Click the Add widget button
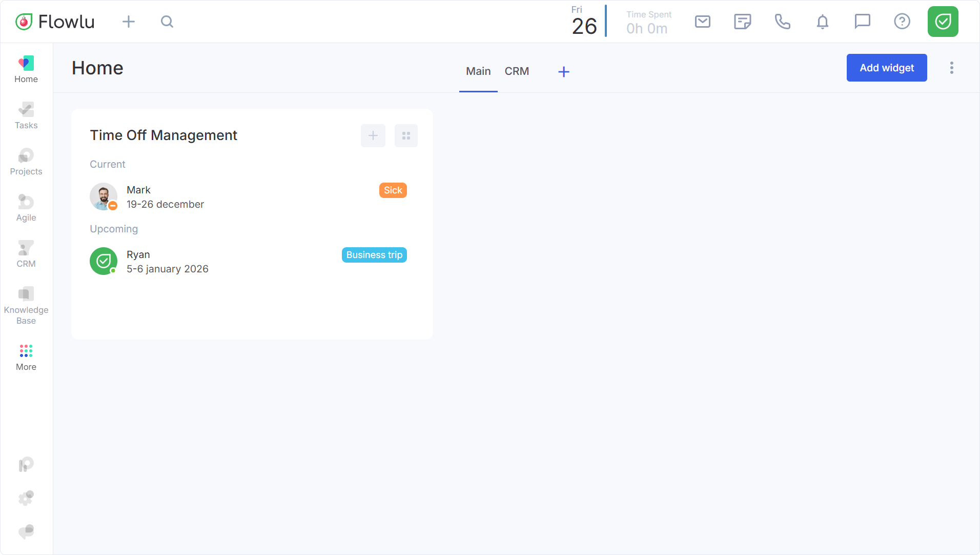980x555 pixels. coord(886,68)
